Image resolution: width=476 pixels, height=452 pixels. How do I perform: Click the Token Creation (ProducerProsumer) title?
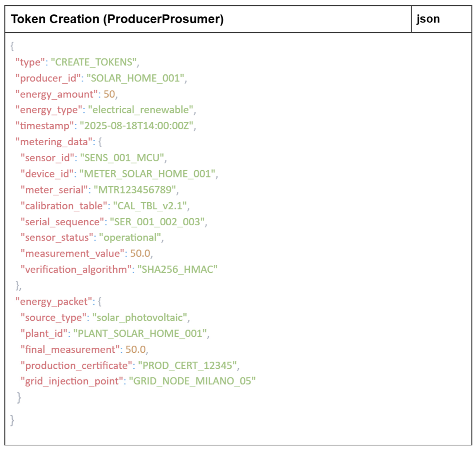[117, 19]
